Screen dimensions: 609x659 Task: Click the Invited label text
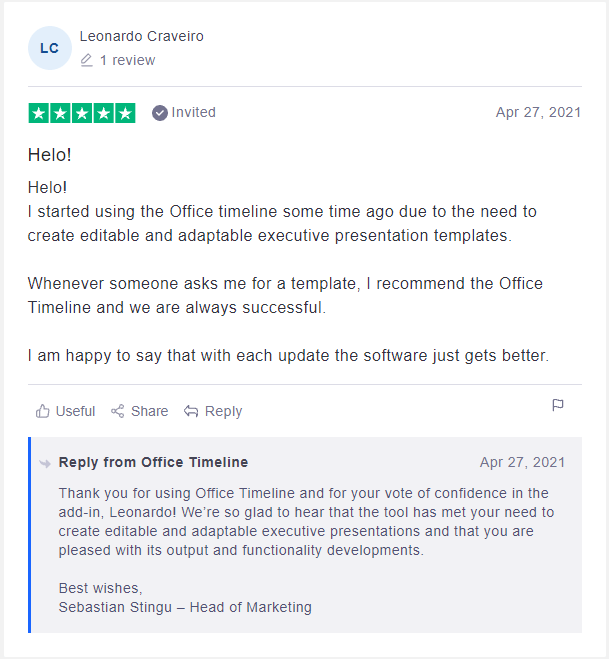(x=193, y=112)
